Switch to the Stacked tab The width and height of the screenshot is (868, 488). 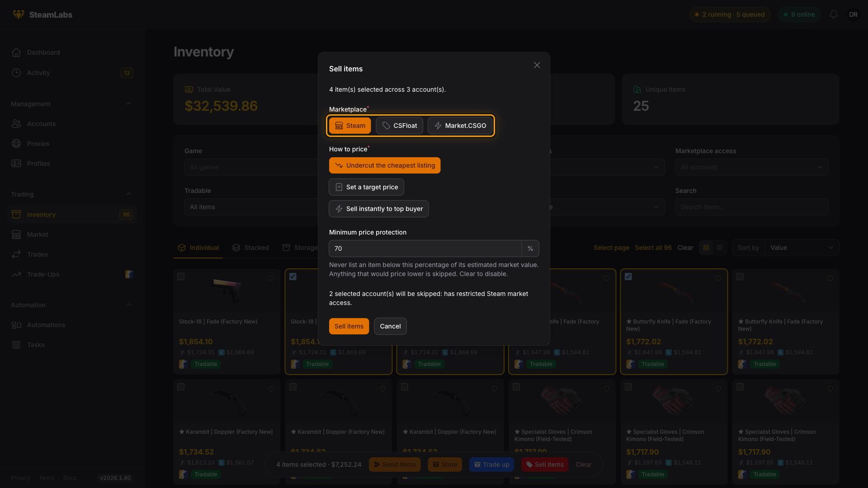(250, 248)
